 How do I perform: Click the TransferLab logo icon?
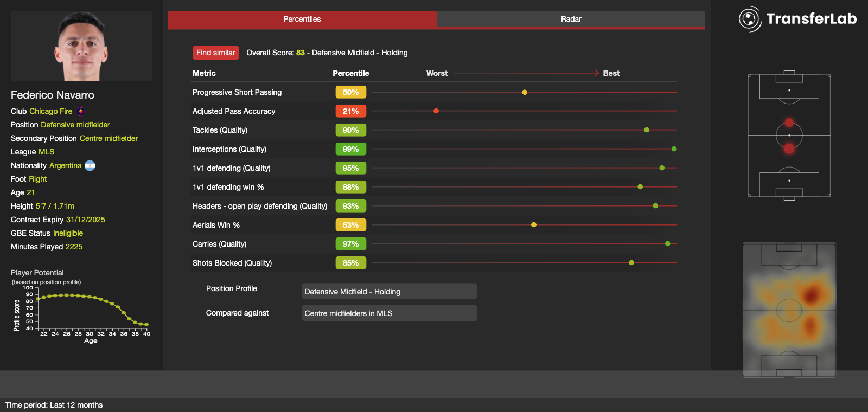pos(750,19)
